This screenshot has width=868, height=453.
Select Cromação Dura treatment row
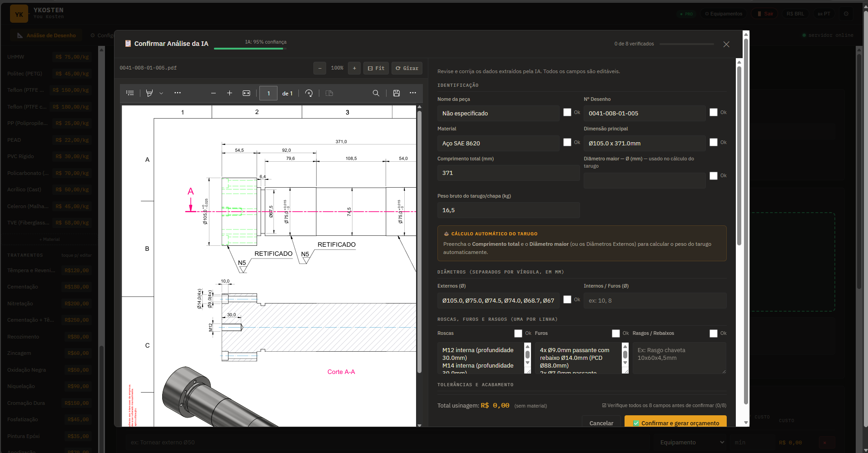click(49, 403)
